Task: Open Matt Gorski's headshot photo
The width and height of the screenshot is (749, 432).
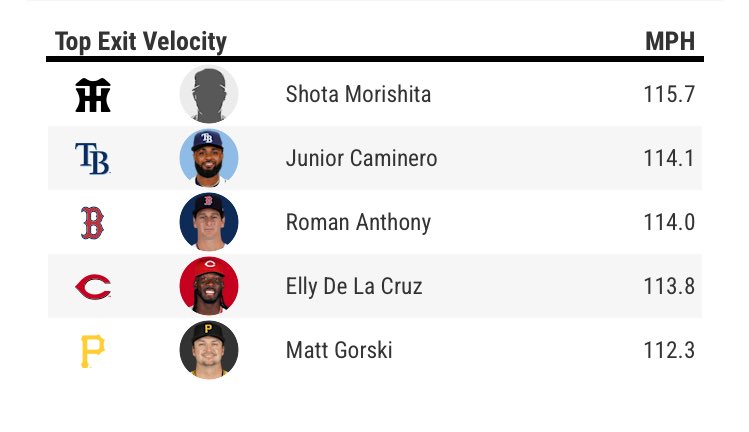Action: 209,350
